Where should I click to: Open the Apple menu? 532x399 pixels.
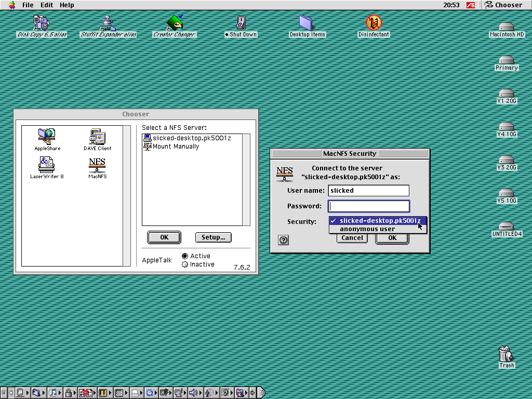[x=12, y=5]
